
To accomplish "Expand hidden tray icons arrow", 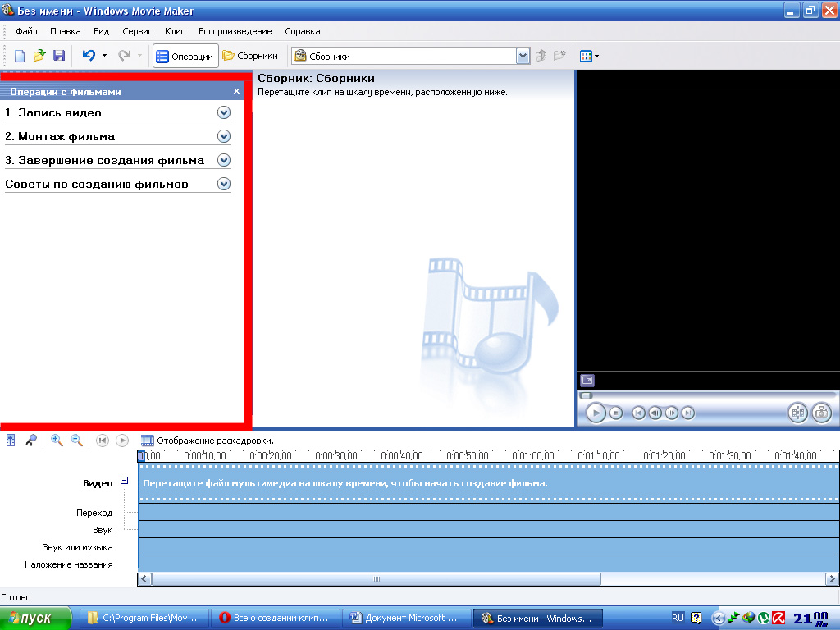I will [x=718, y=619].
